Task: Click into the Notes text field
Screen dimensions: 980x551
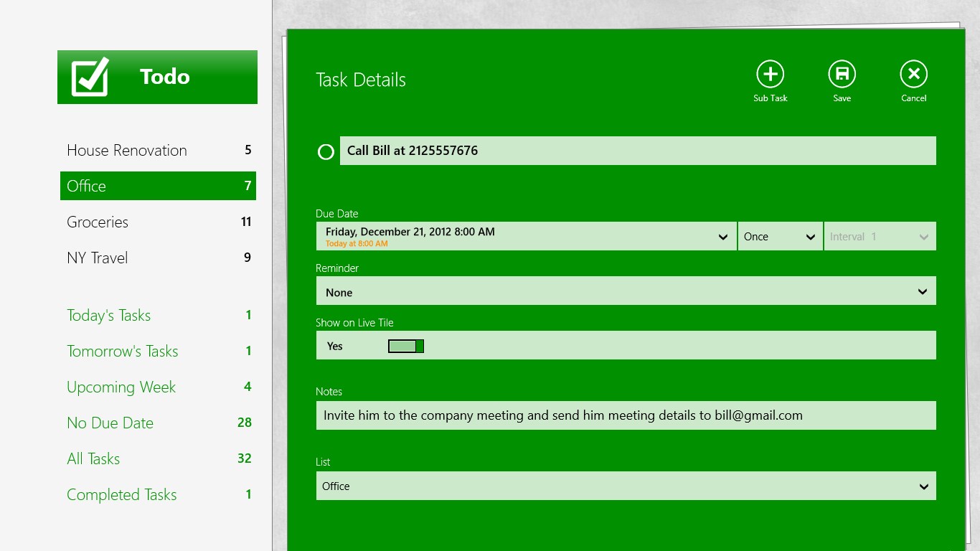Action: click(x=626, y=415)
